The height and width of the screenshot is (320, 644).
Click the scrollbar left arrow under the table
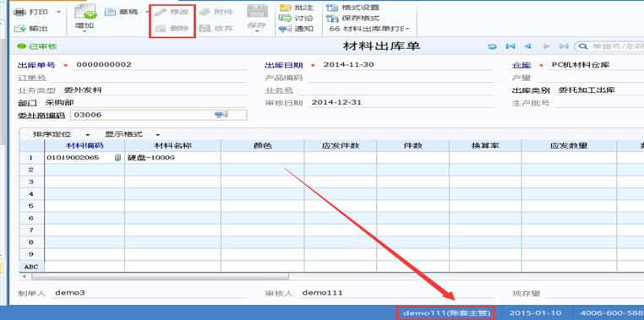tap(23, 277)
